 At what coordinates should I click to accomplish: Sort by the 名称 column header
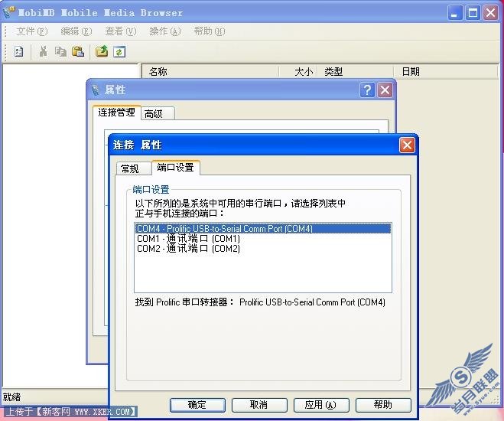tap(210, 71)
